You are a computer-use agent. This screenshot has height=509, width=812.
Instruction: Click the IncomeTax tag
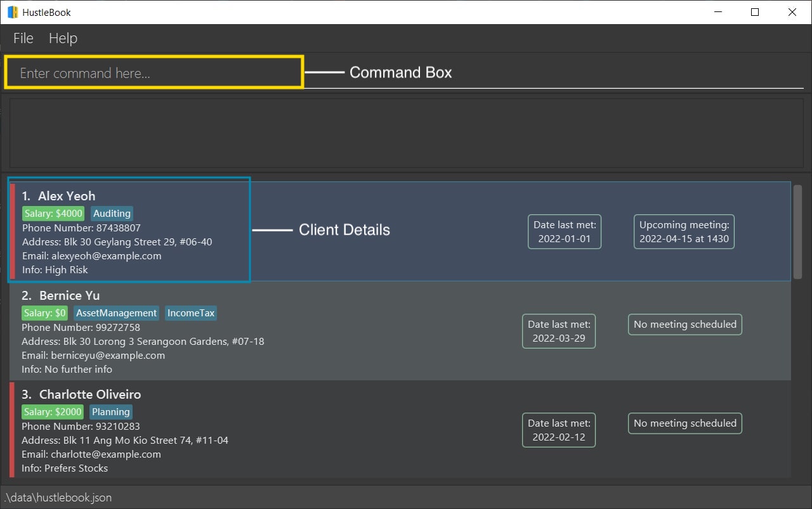click(191, 313)
